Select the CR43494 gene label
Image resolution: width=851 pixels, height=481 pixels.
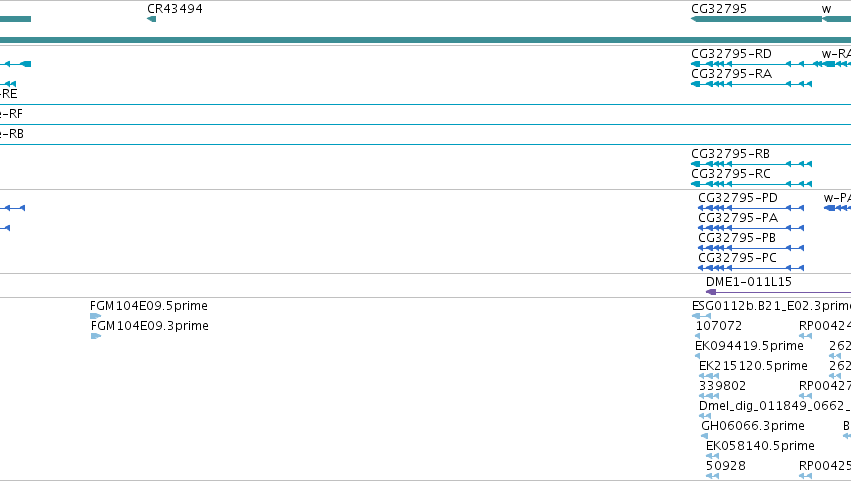[x=175, y=9]
